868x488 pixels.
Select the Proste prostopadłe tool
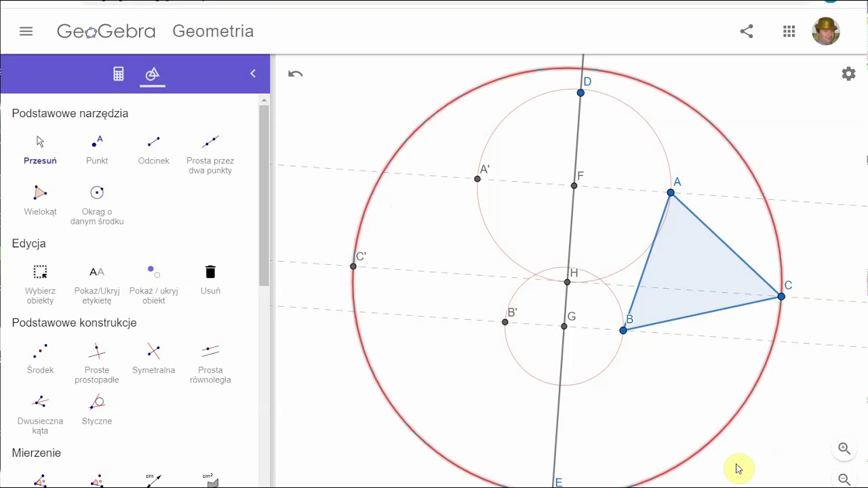coord(97,364)
